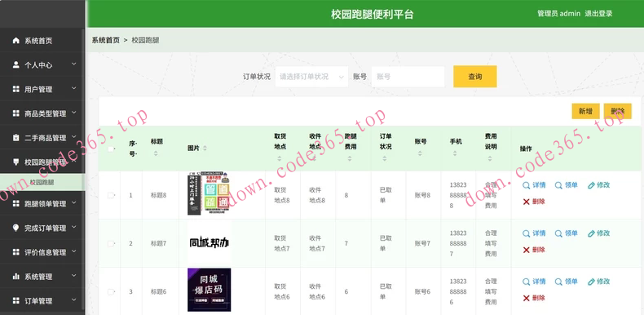The image size is (644, 315).
Task: Click the pencil edit icon in row 标题6
Action: (x=591, y=282)
